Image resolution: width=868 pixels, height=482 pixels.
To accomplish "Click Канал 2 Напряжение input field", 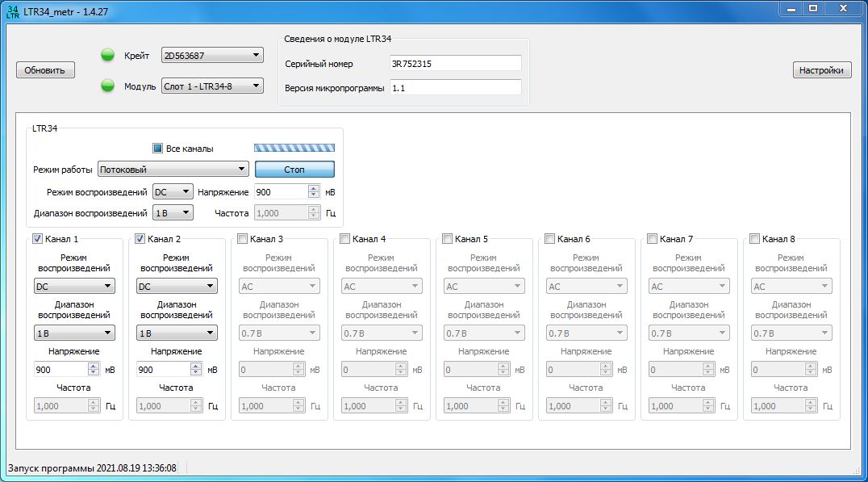I will pos(163,370).
